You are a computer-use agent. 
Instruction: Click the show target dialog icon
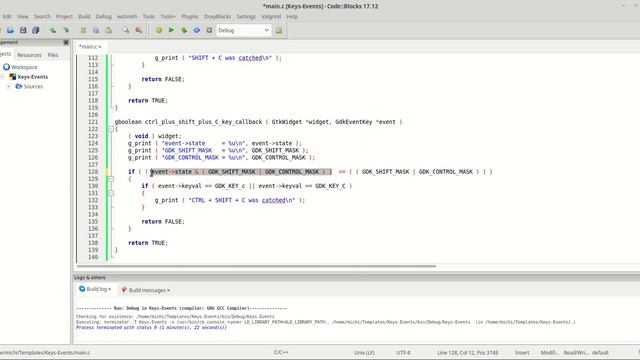279,30
